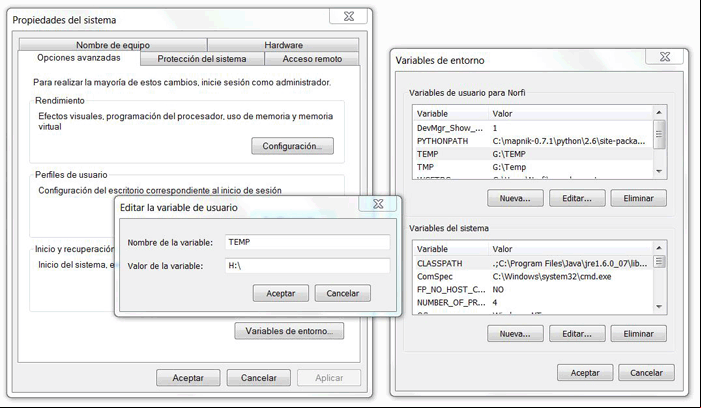Select the TMP user variable row
This screenshot has height=408, width=701.
(x=533, y=167)
